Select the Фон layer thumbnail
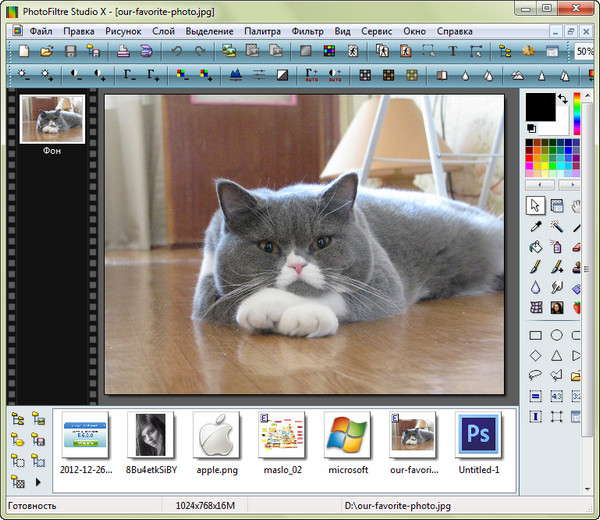Image resolution: width=600 pixels, height=520 pixels. [52, 120]
